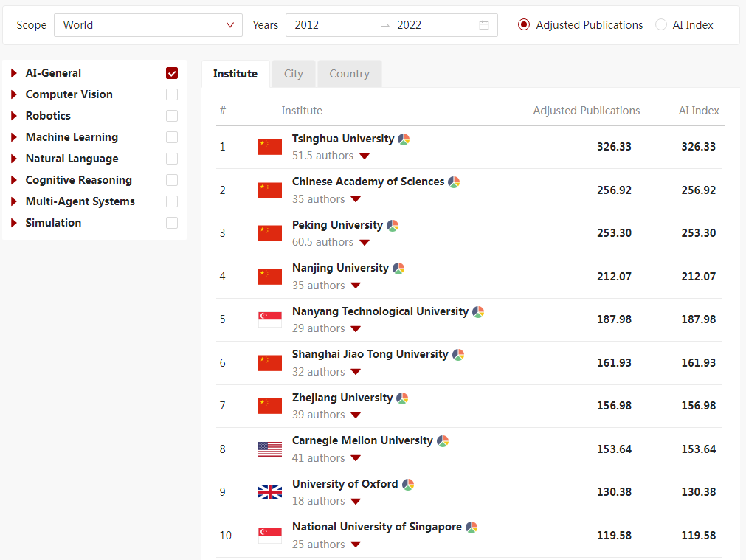Image resolution: width=746 pixels, height=560 pixels.
Task: Select the Adjusted Publications radio button
Action: tap(524, 25)
